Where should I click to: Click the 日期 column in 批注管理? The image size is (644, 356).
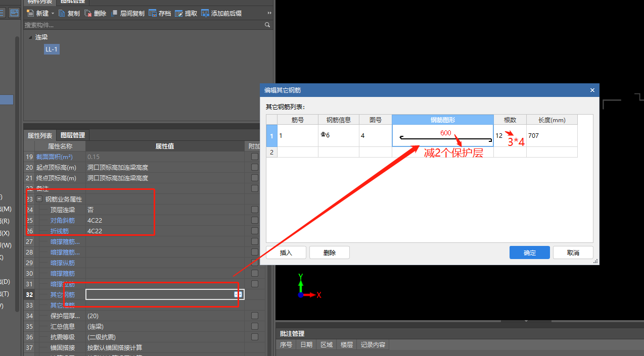coord(306,345)
